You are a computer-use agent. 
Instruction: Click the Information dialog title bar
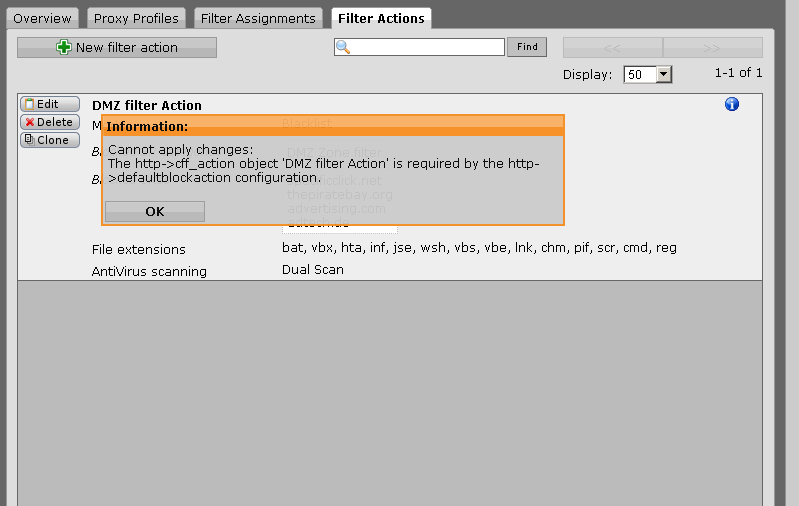pyautogui.click(x=333, y=126)
